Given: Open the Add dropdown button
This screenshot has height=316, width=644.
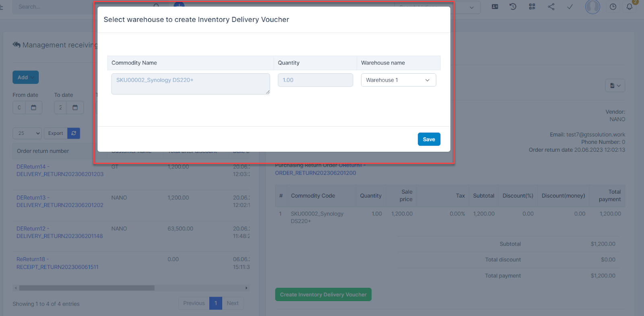Looking at the screenshot, I should [x=25, y=77].
